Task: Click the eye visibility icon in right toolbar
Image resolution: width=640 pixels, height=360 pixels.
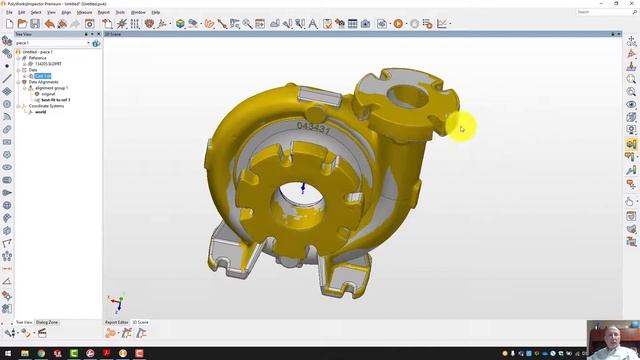Action: click(631, 104)
